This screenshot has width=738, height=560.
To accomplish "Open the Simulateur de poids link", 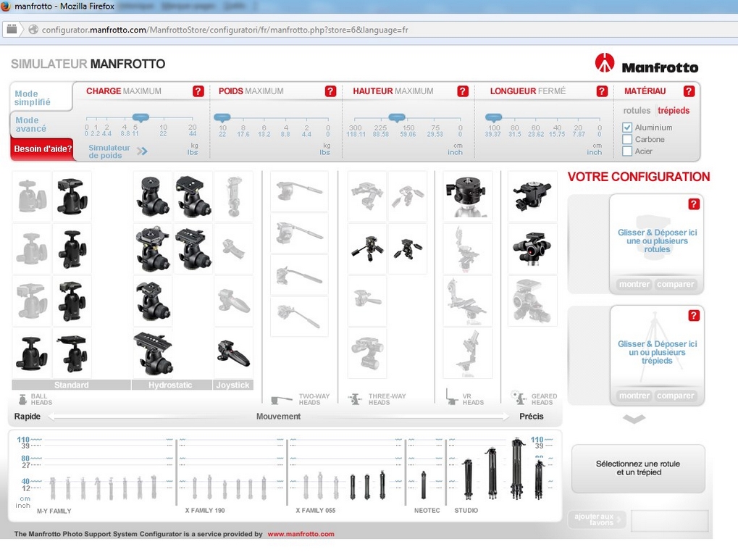I will click(x=118, y=151).
